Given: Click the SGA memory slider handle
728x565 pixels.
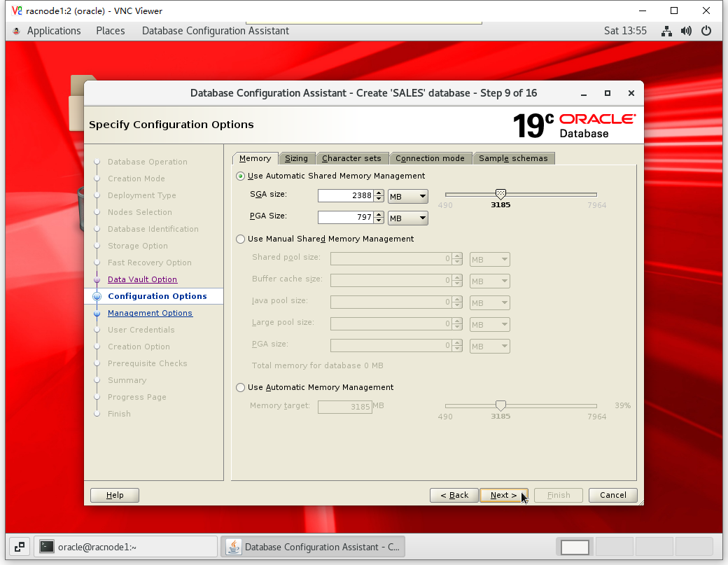Looking at the screenshot, I should pos(500,194).
